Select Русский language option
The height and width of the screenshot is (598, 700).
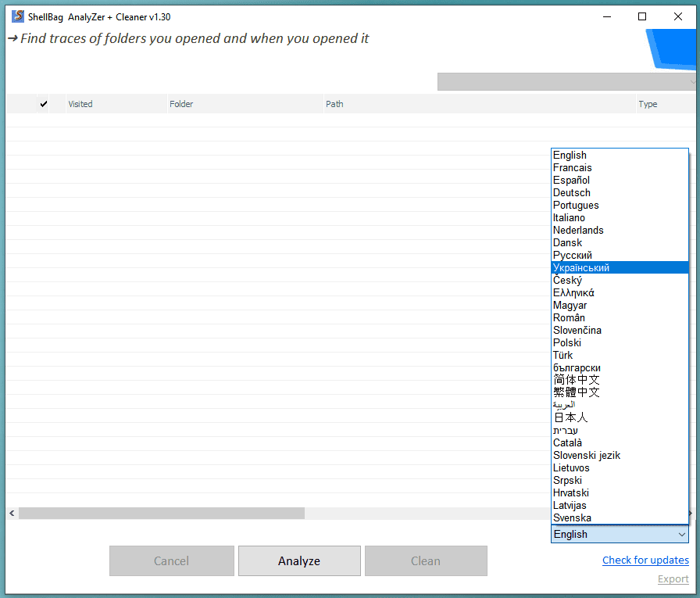[620, 255]
